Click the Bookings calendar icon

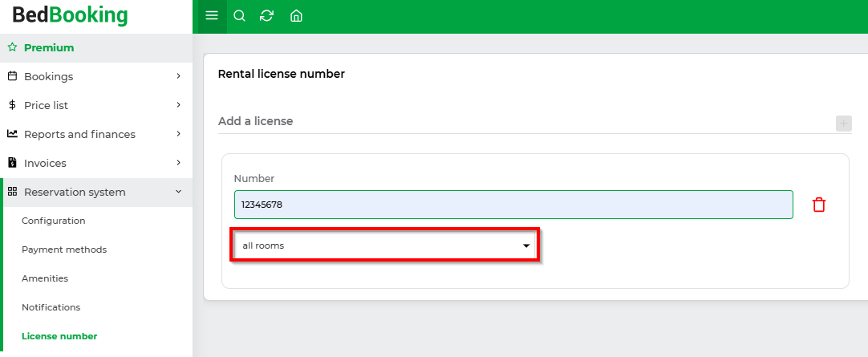[12, 76]
